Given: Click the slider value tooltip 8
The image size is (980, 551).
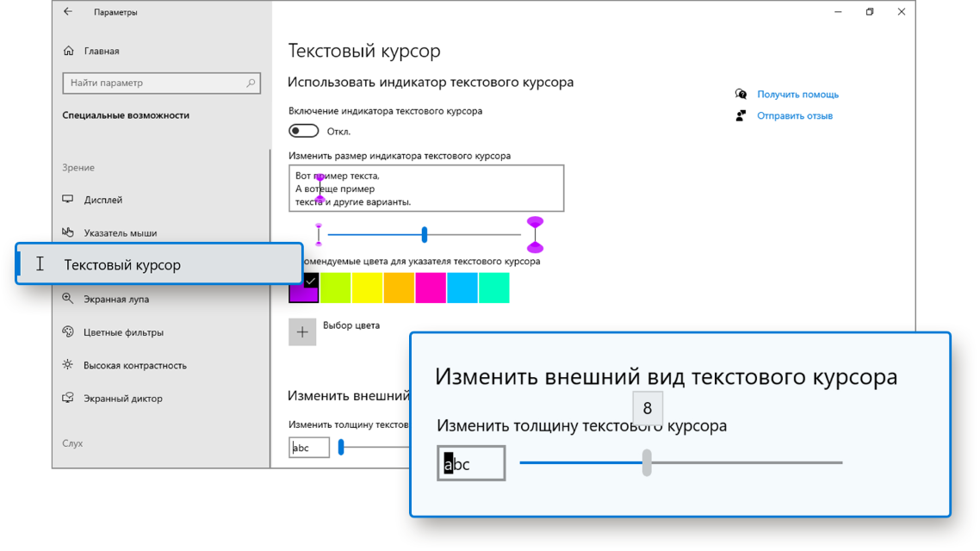Looking at the screenshot, I should tap(648, 408).
